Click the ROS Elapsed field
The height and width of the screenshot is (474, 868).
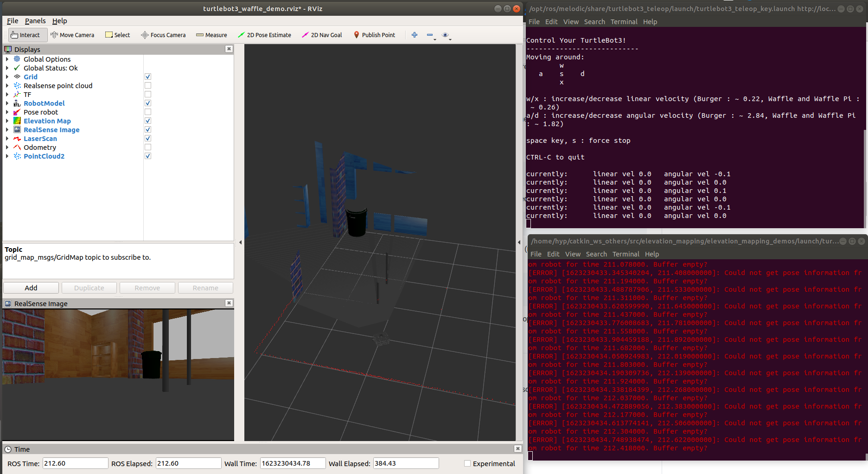188,463
